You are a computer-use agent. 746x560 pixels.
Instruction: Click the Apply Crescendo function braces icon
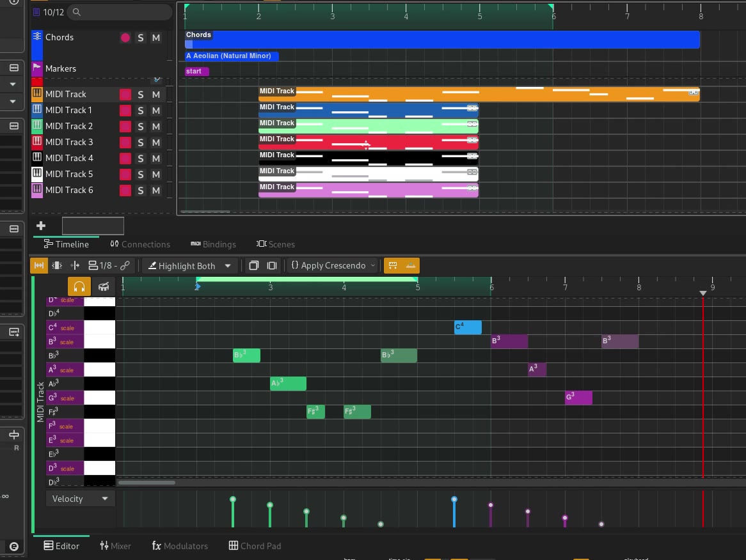point(295,265)
